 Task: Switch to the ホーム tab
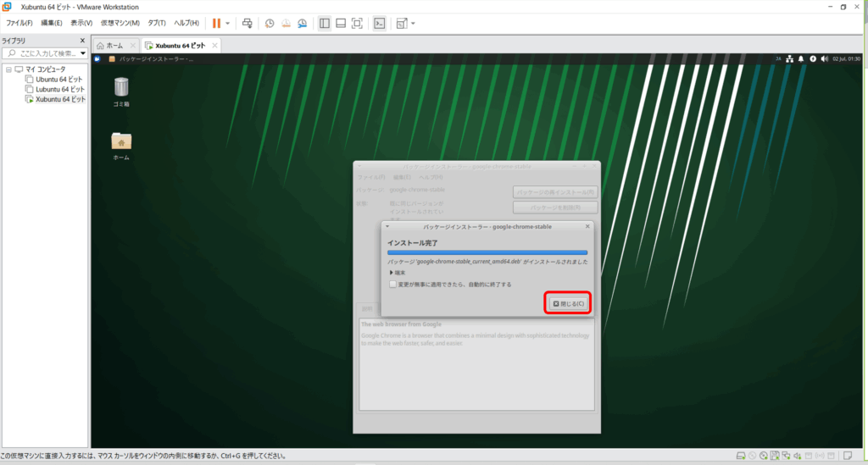coord(114,45)
